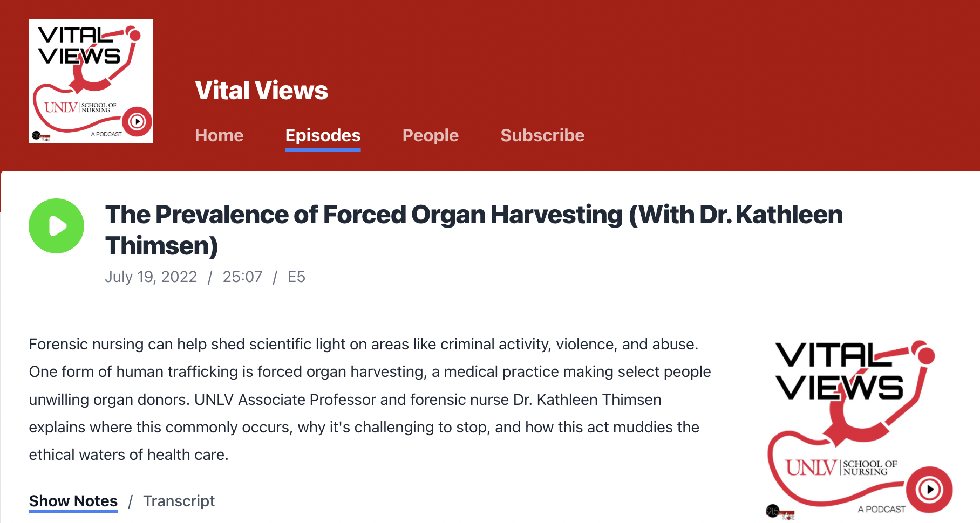This screenshot has width=980, height=523.
Task: Click the July 19, 2022 date text
Action: [x=151, y=277]
